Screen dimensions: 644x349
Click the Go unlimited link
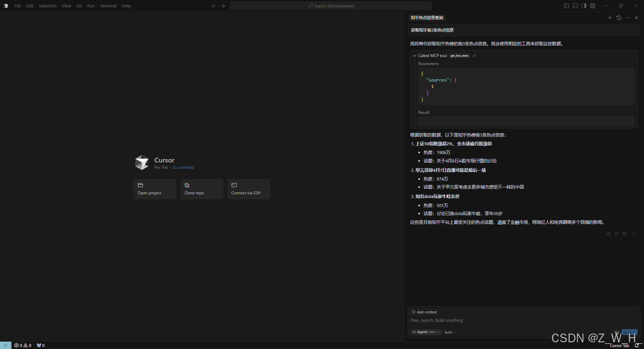coord(183,167)
